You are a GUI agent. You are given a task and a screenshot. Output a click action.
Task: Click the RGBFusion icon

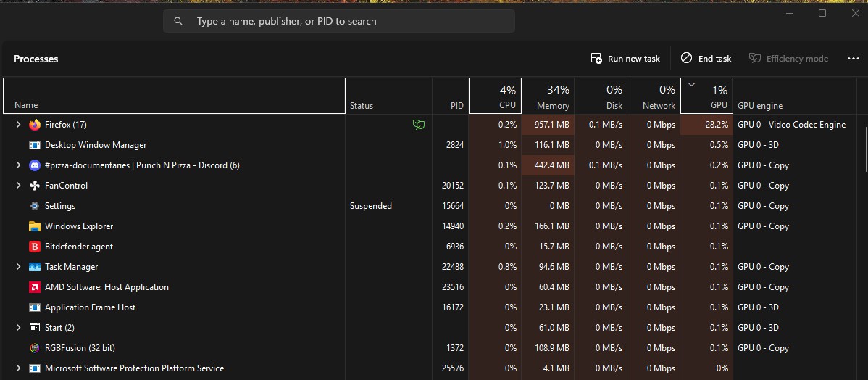click(x=35, y=348)
